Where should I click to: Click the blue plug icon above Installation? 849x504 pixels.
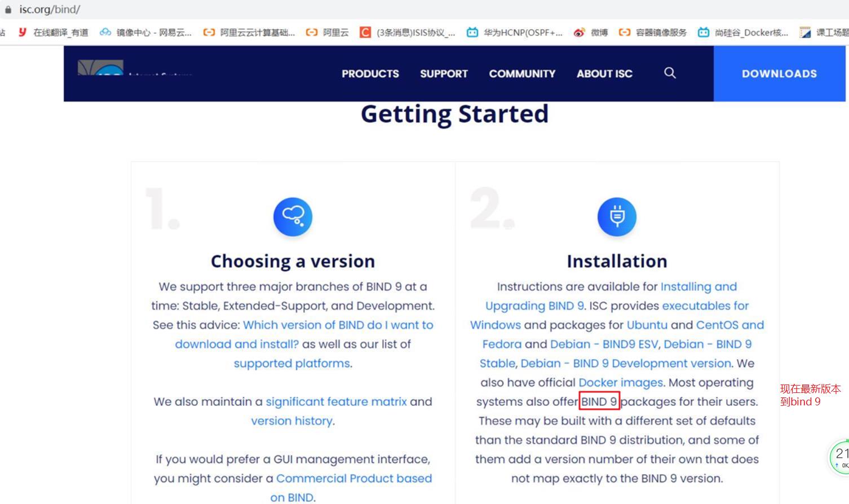[x=617, y=216]
